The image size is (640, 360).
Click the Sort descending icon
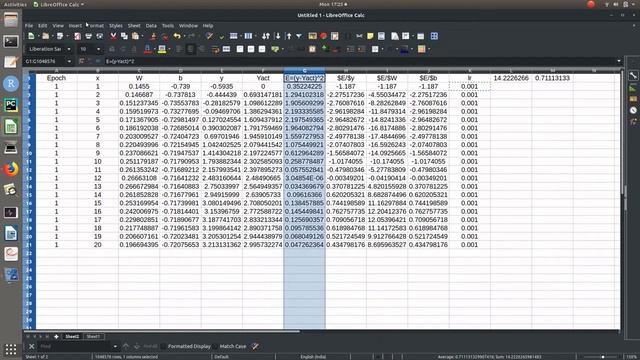coord(289,36)
